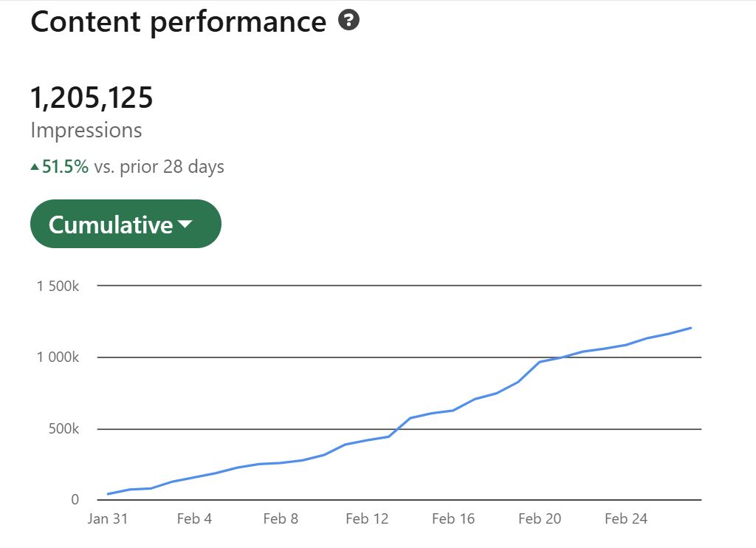The image size is (756, 548).
Task: Inspect the first data point on the blue line
Action: [x=108, y=494]
